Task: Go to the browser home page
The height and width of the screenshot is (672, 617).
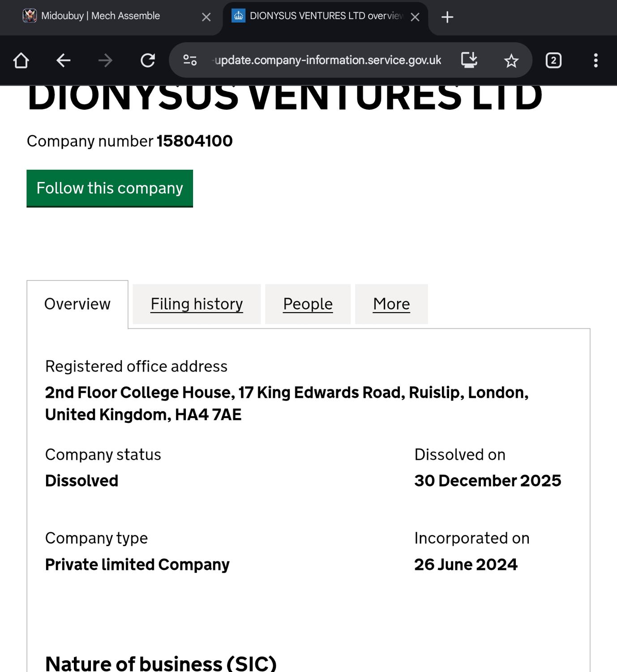Action: pyautogui.click(x=21, y=60)
